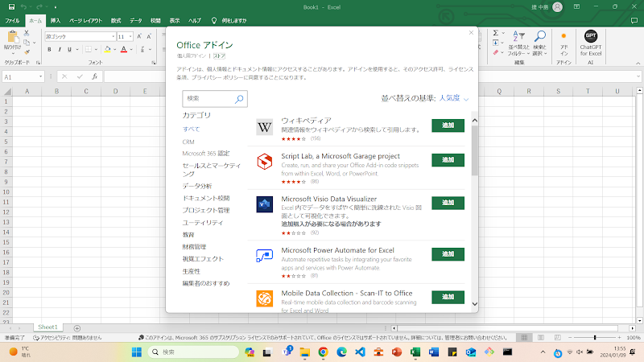Select the 生産性 category

(x=192, y=271)
